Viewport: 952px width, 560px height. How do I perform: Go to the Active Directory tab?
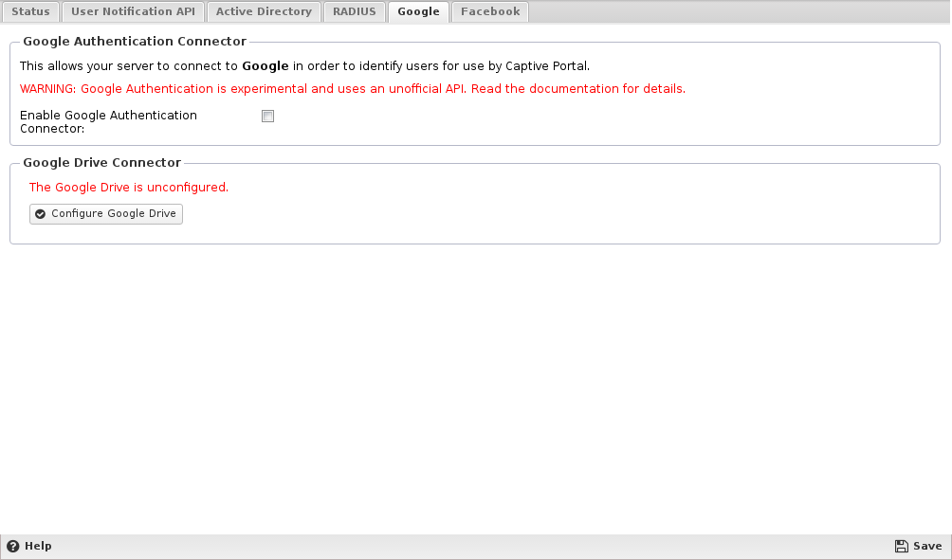click(264, 12)
